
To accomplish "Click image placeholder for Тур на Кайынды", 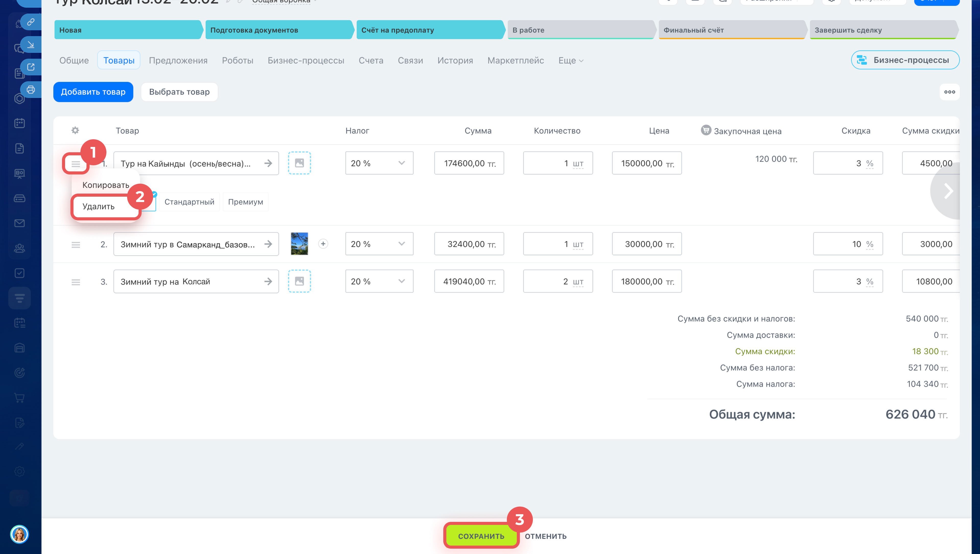I will [x=300, y=163].
